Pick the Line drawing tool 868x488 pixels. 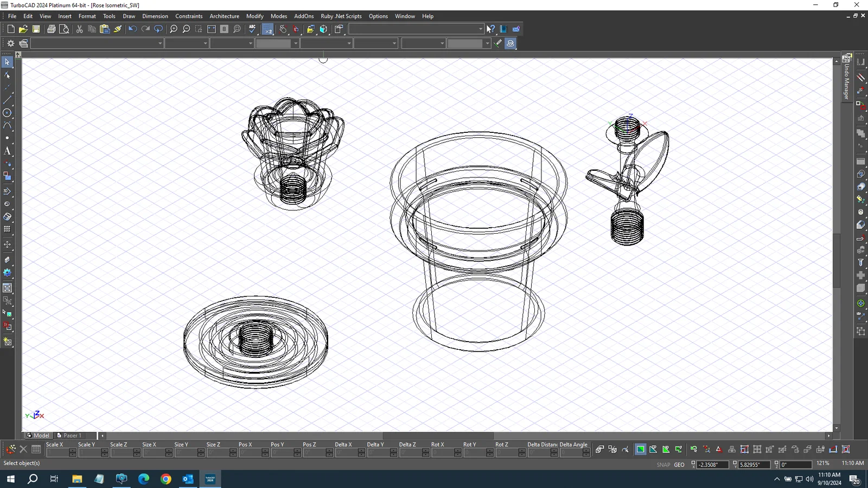coord(7,100)
